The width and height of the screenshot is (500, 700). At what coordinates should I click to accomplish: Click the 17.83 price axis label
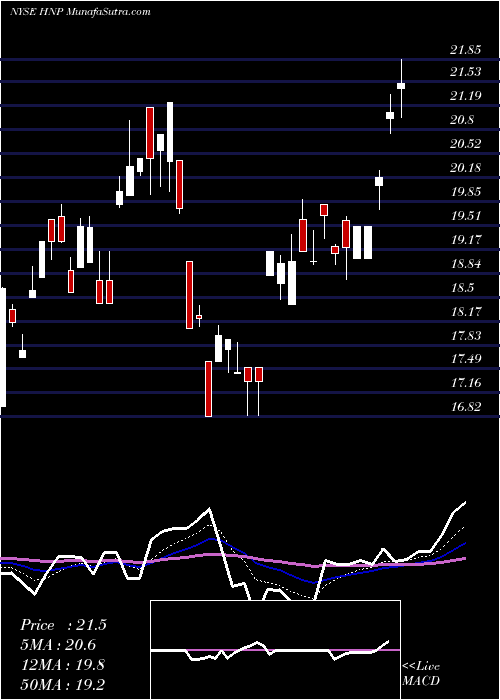pyautogui.click(x=466, y=336)
